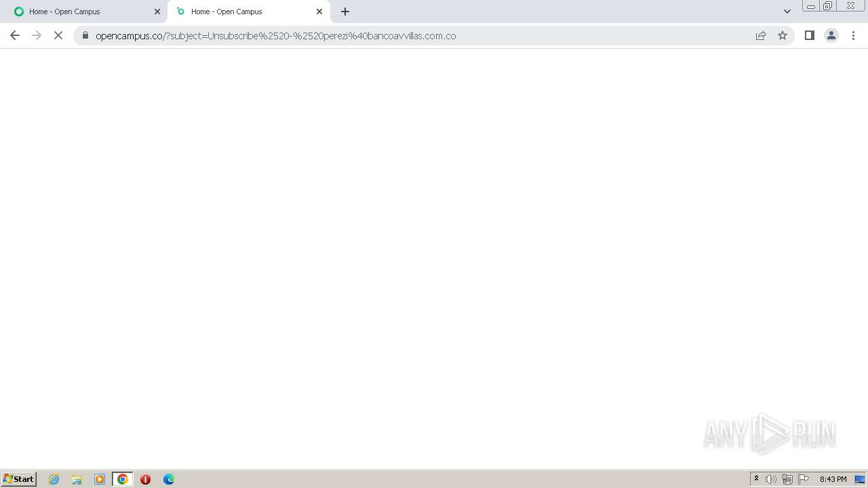
Task: Bookmark this tab with the star icon
Action: point(783,35)
